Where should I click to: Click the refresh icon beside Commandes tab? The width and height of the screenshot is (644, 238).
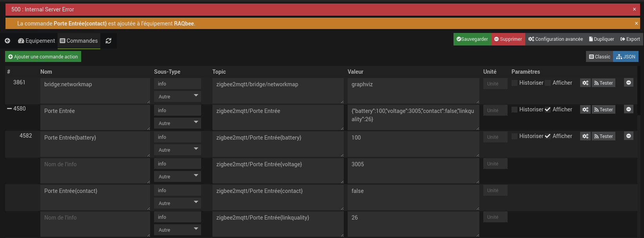coord(109,41)
